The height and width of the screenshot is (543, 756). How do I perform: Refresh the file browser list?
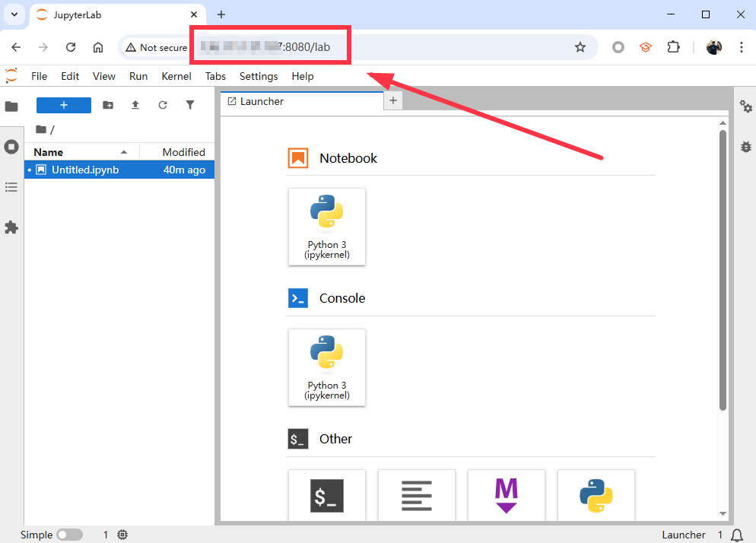click(x=163, y=105)
